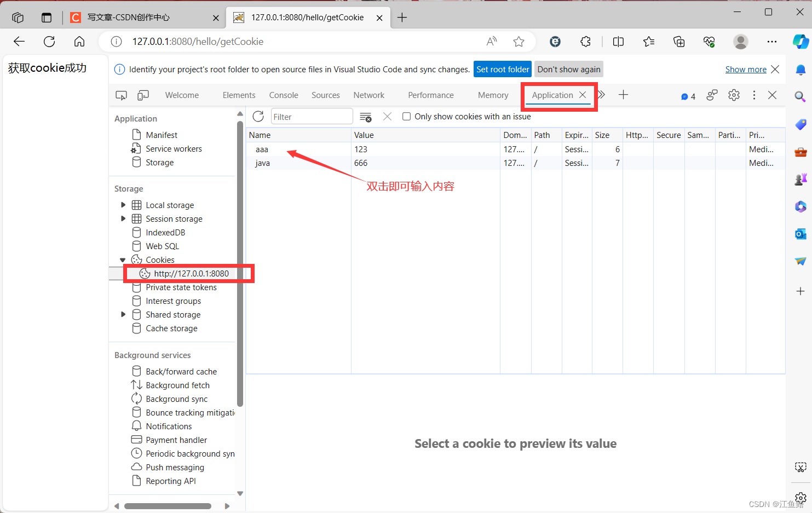Open the Extensions puzzle icon

[585, 42]
